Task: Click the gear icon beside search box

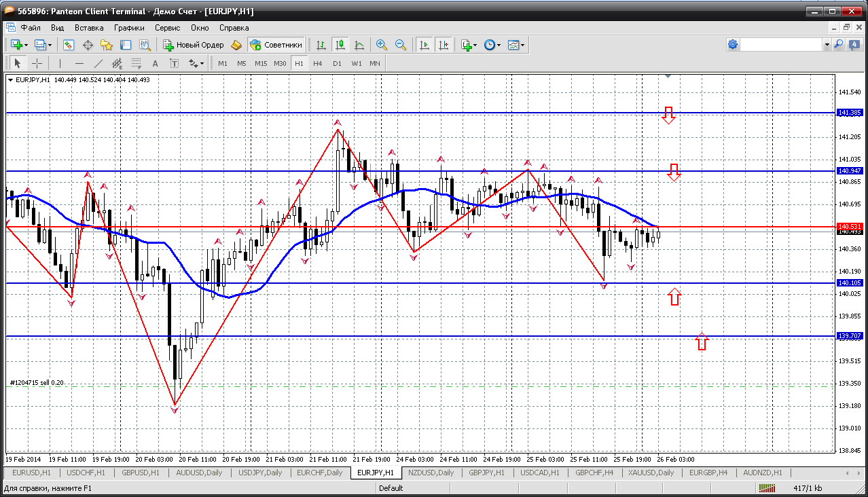Action: (733, 44)
